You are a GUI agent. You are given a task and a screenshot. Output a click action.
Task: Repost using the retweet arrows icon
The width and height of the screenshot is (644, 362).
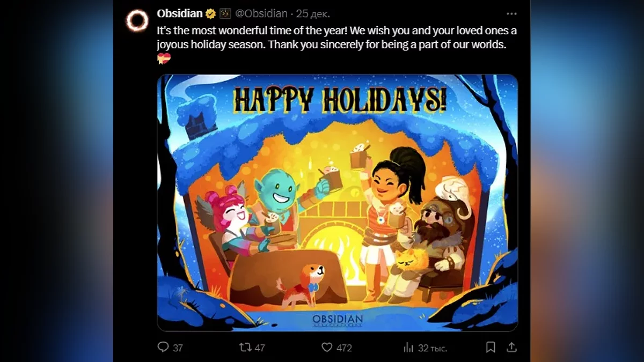pyautogui.click(x=245, y=347)
